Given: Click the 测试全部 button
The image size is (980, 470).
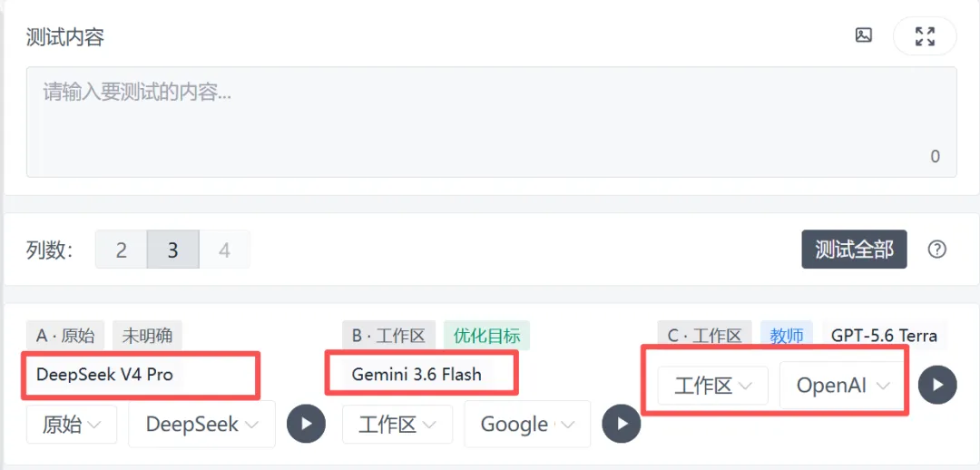Looking at the screenshot, I should [x=855, y=250].
